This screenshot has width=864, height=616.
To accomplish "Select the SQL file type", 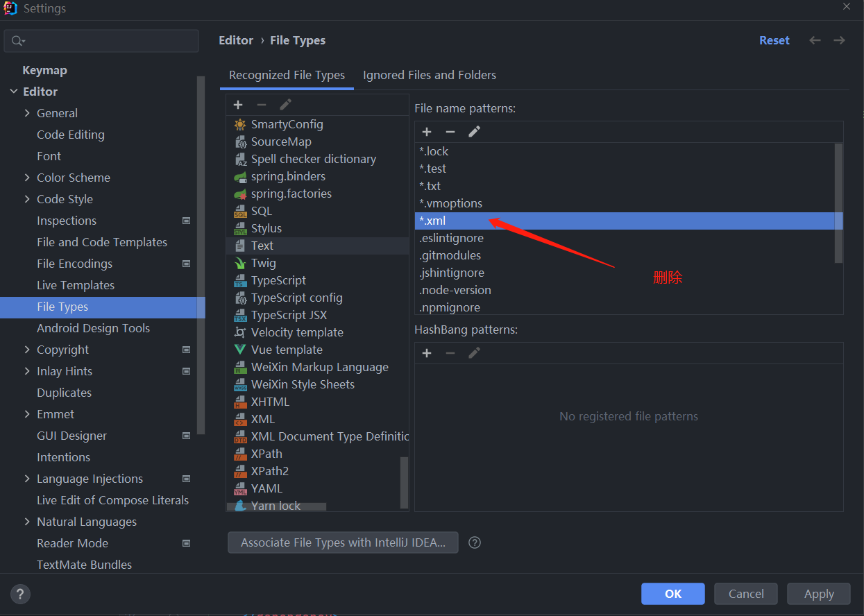I will point(318,211).
